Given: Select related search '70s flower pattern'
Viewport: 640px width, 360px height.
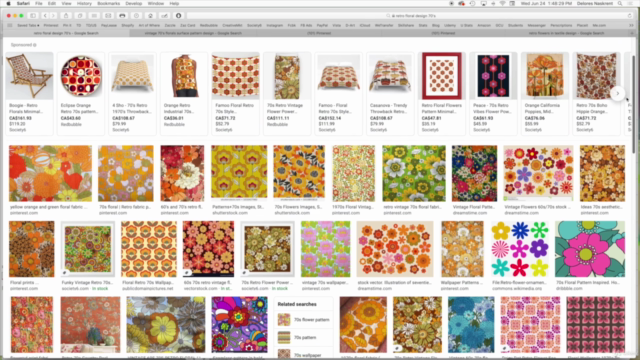Looking at the screenshot, I should [x=304, y=320].
